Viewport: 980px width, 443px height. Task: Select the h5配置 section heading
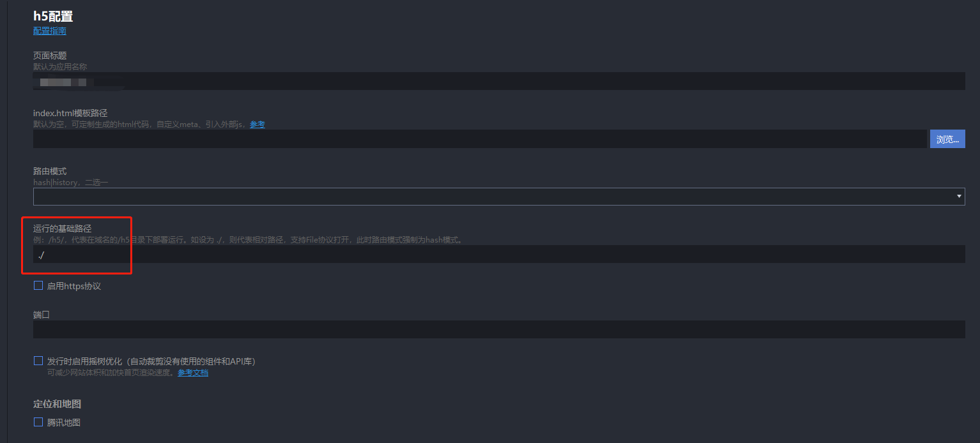coord(53,16)
